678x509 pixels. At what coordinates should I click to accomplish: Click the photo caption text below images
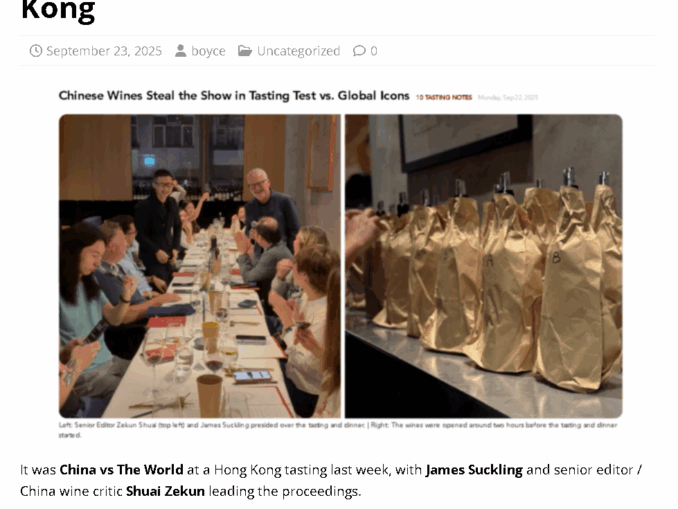[x=338, y=430]
